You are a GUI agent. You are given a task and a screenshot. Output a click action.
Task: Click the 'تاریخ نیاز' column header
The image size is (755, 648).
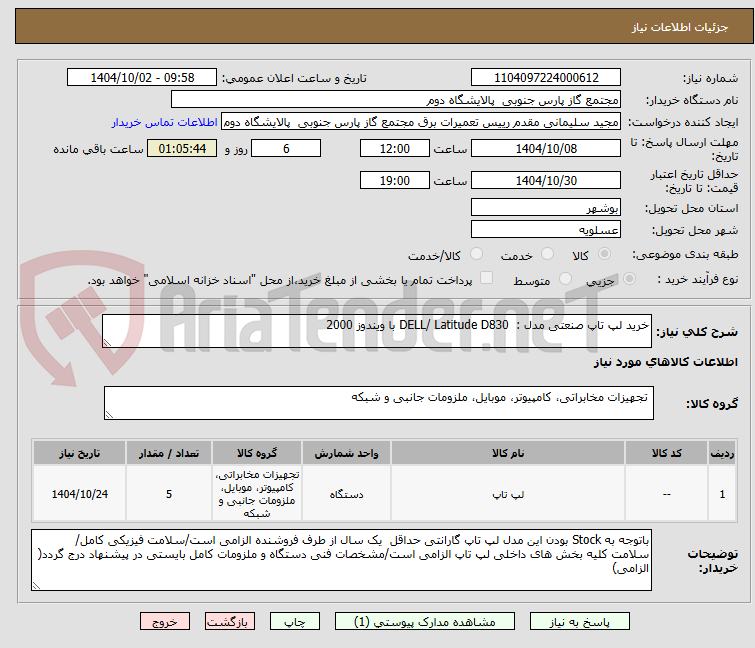[x=79, y=453]
